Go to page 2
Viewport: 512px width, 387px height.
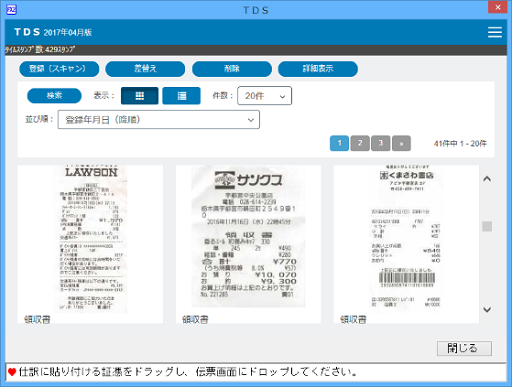pyautogui.click(x=360, y=143)
